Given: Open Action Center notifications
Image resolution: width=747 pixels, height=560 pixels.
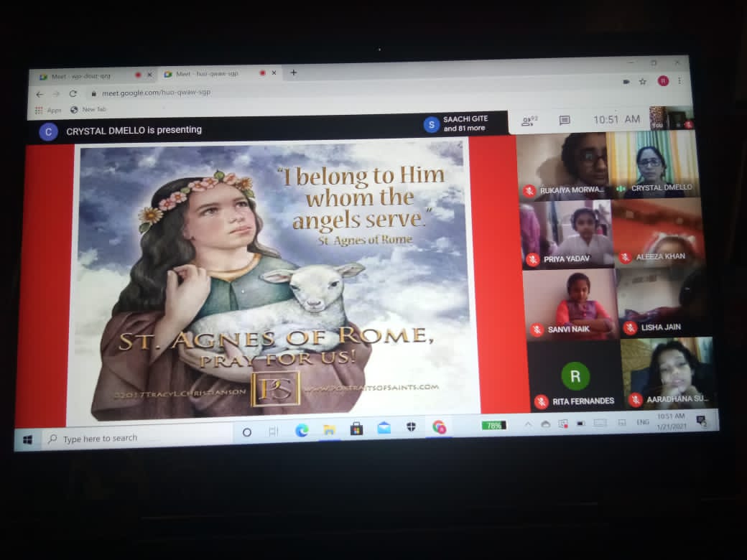Looking at the screenshot, I should click(x=701, y=421).
